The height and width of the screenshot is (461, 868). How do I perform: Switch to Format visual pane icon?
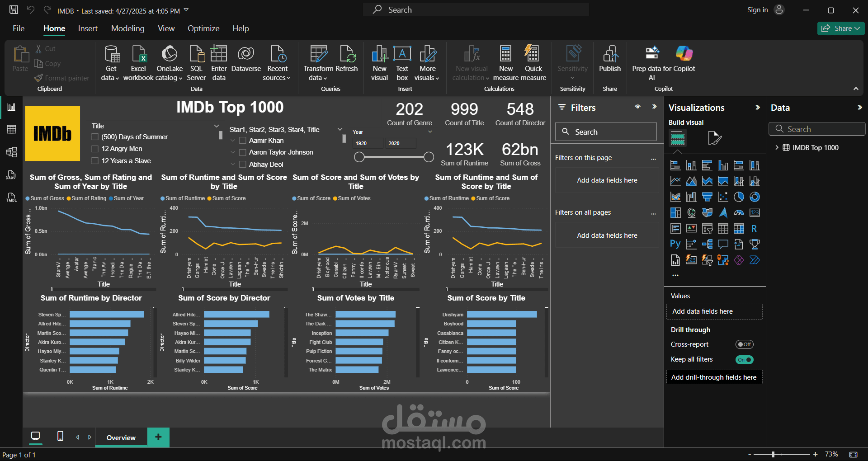714,138
